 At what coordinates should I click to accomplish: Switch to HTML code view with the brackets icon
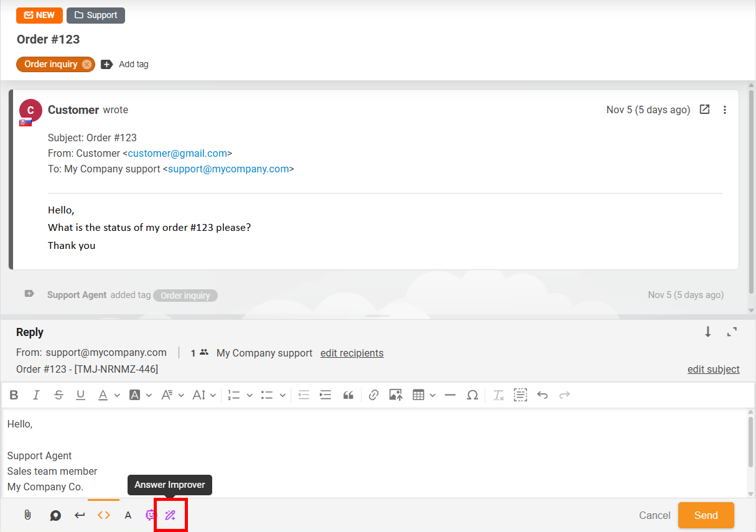[103, 515]
